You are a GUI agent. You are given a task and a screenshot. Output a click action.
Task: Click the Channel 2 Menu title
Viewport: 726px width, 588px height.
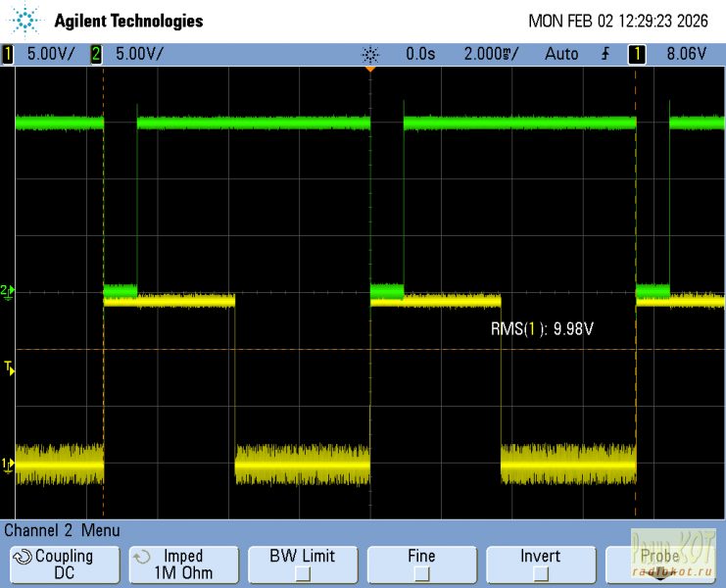coord(62,530)
